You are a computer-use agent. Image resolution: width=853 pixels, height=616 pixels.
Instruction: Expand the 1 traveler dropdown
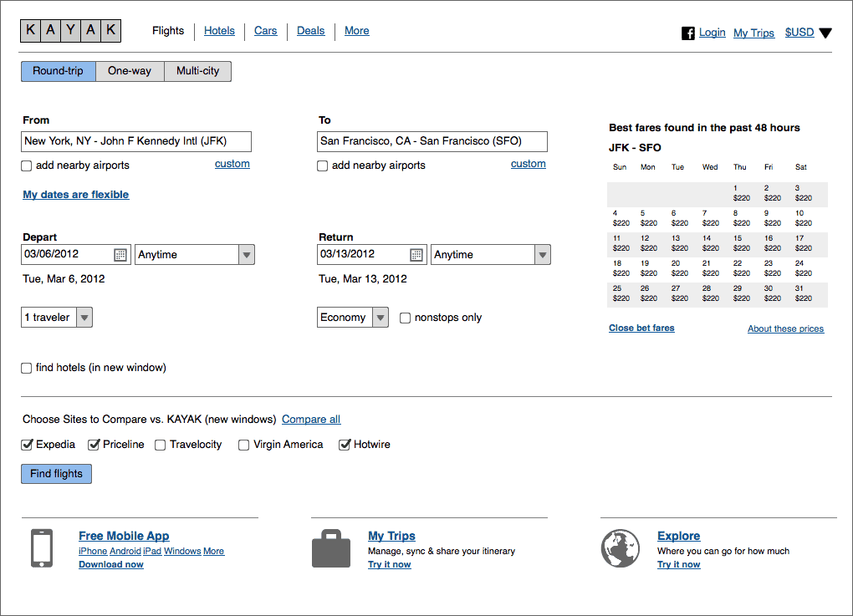(x=57, y=318)
